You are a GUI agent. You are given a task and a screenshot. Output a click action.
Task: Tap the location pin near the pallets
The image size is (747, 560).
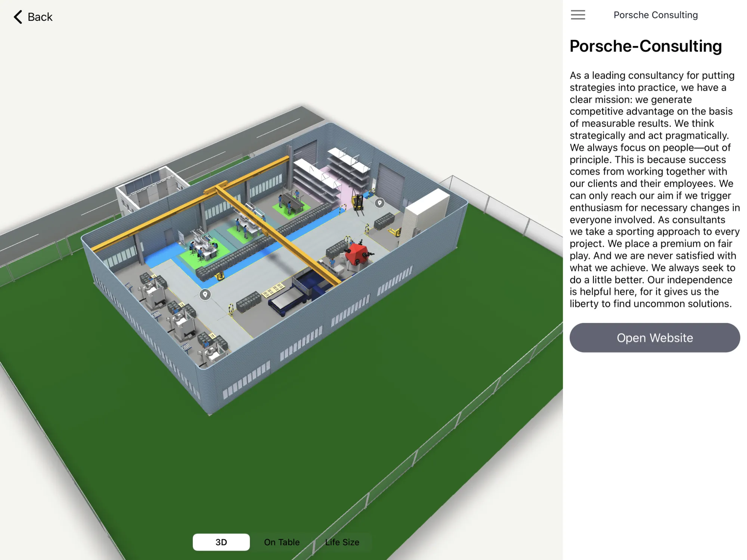coord(205,295)
